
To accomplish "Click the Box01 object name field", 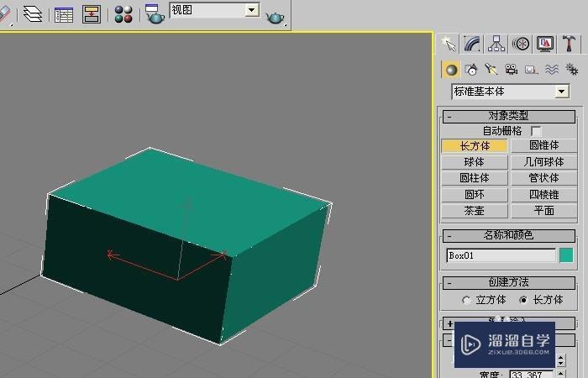I will (x=501, y=255).
